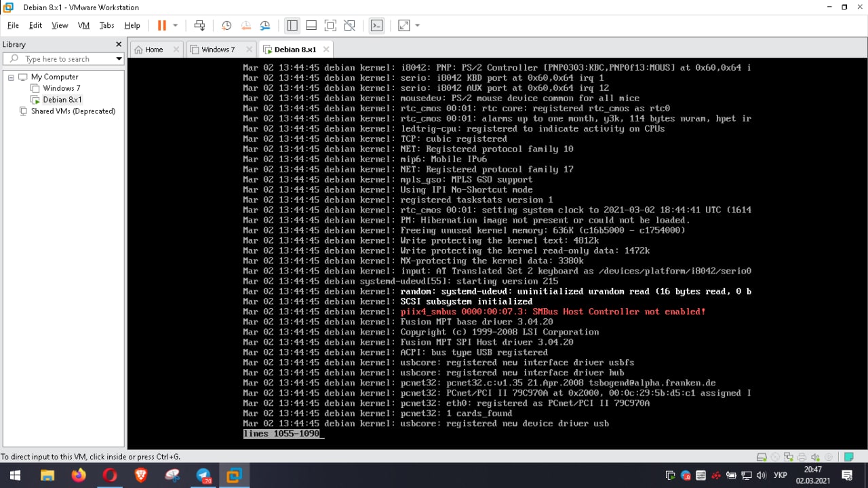Revert the VM to its previous snapshot
This screenshot has width=868, height=488.
246,25
